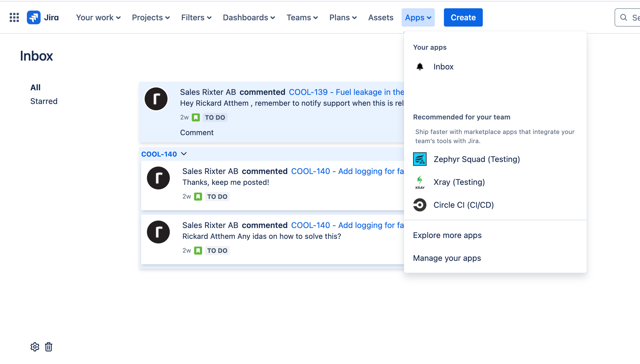Click the Create button
Image resolution: width=640 pixels, height=364 pixels.
tap(463, 17)
